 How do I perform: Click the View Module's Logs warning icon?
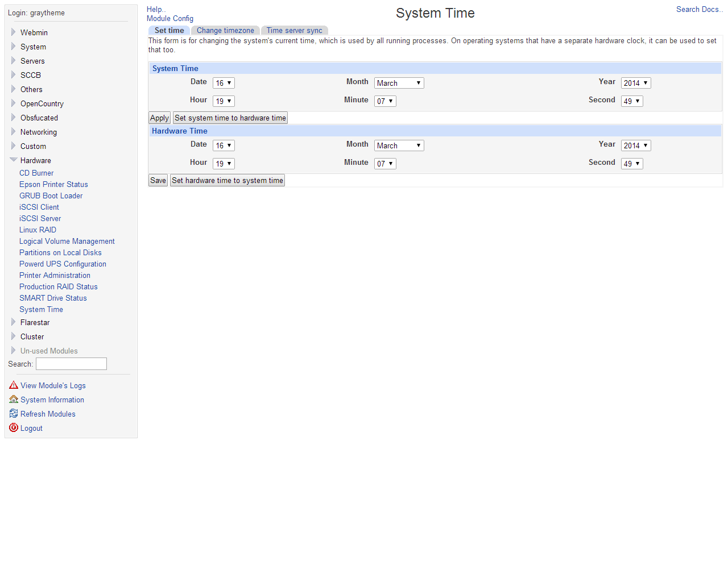(14, 385)
